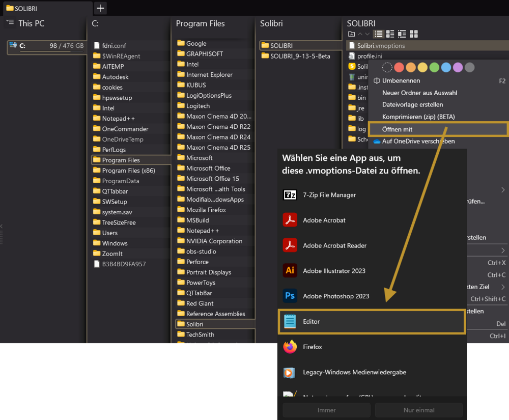Viewport: 509px width, 420px height.
Task: Click the Adobe Illustrator 2023 Ai icon
Action: point(290,271)
